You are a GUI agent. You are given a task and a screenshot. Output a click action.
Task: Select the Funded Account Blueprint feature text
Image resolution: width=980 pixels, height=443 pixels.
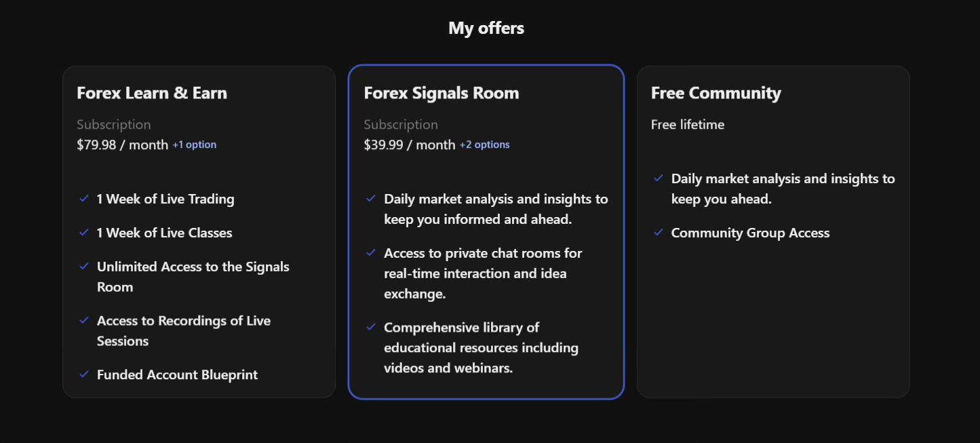tap(177, 374)
